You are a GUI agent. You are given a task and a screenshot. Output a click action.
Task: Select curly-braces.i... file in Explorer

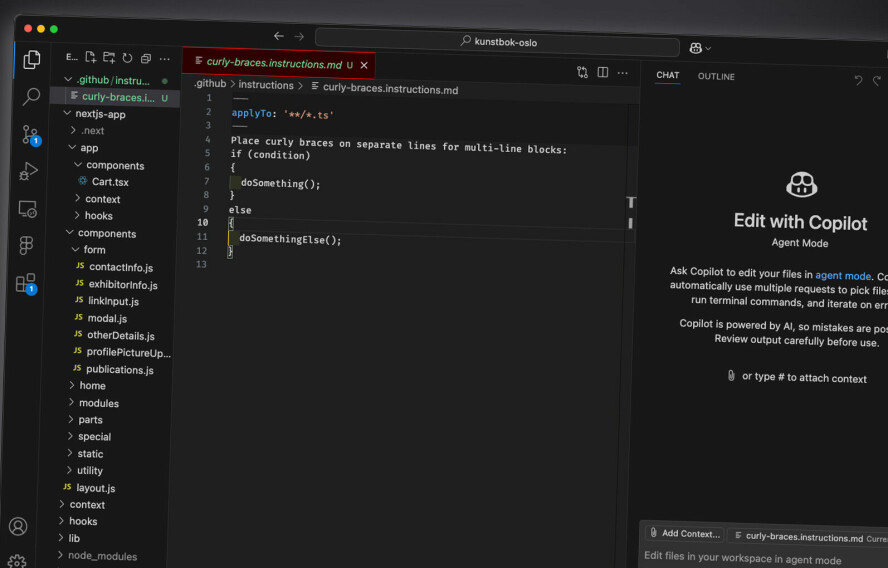pyautogui.click(x=118, y=97)
